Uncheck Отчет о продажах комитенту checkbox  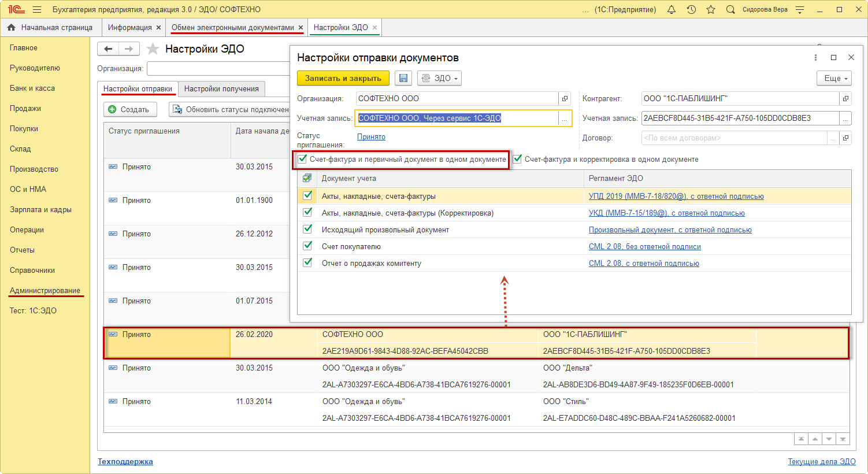pyautogui.click(x=307, y=263)
